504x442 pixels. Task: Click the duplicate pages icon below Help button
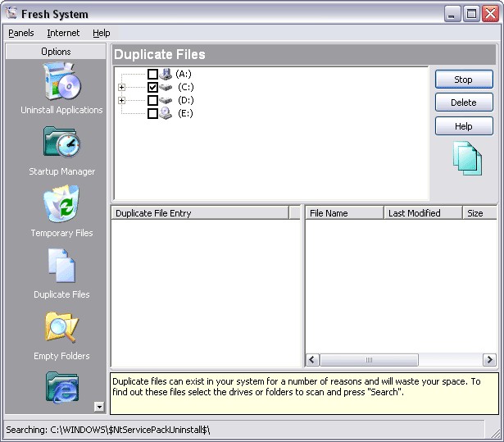pyautogui.click(x=466, y=158)
